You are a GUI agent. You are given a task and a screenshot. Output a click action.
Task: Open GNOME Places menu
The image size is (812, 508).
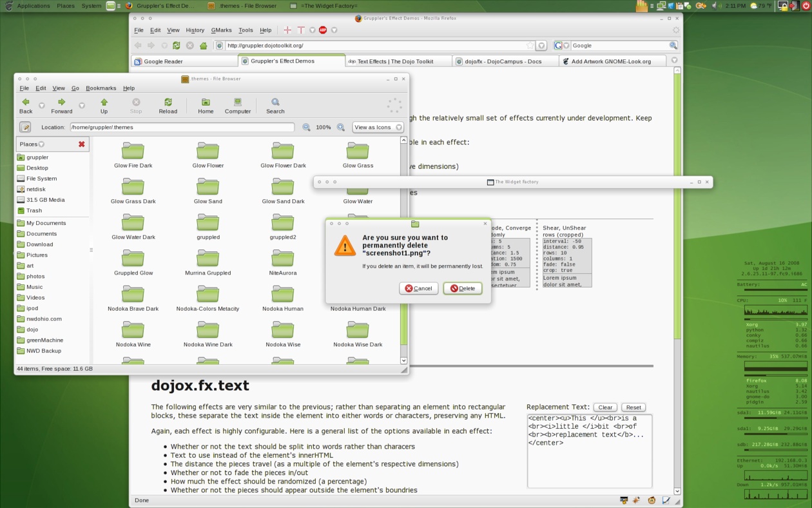66,6
